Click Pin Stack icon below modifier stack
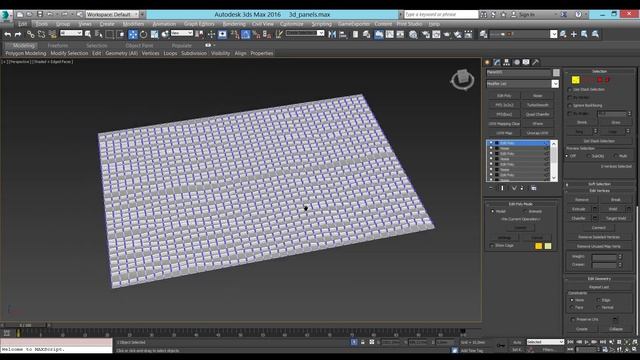640x360 pixels. (491, 188)
